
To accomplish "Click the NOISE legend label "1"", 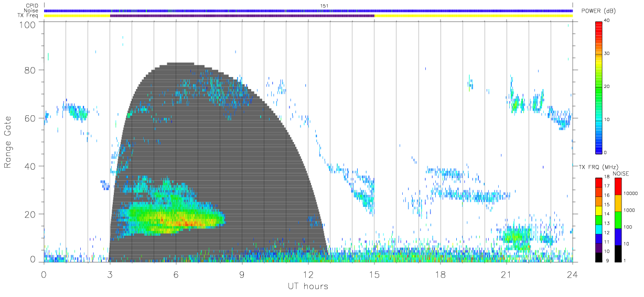I will [624, 260].
